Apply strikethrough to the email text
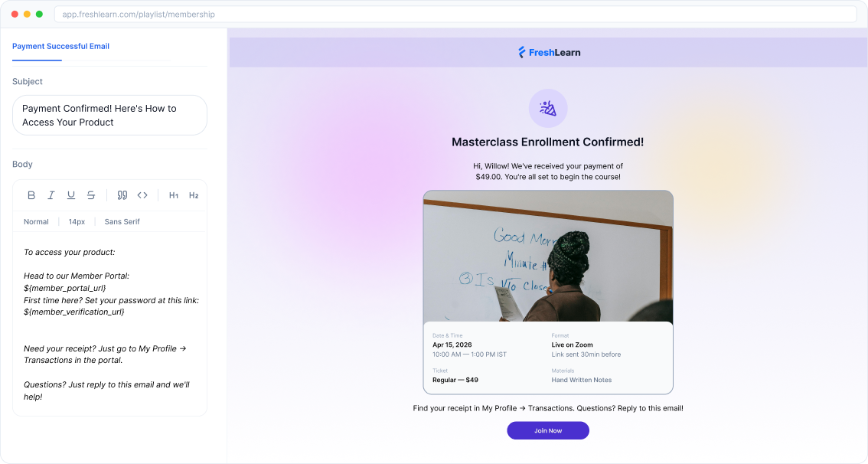This screenshot has height=464, width=868. click(91, 195)
